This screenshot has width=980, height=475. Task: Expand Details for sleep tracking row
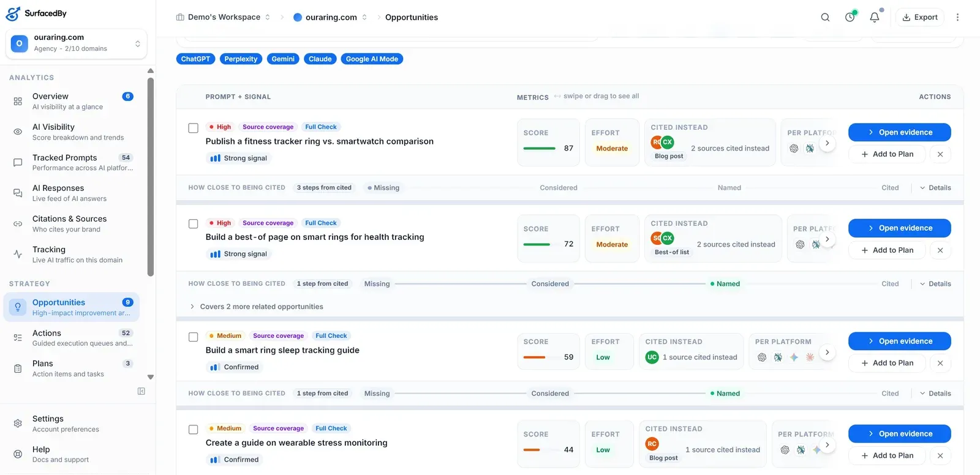[935, 394]
